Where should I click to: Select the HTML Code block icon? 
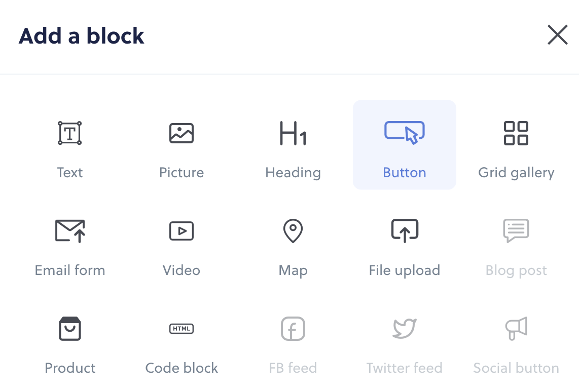click(x=181, y=328)
